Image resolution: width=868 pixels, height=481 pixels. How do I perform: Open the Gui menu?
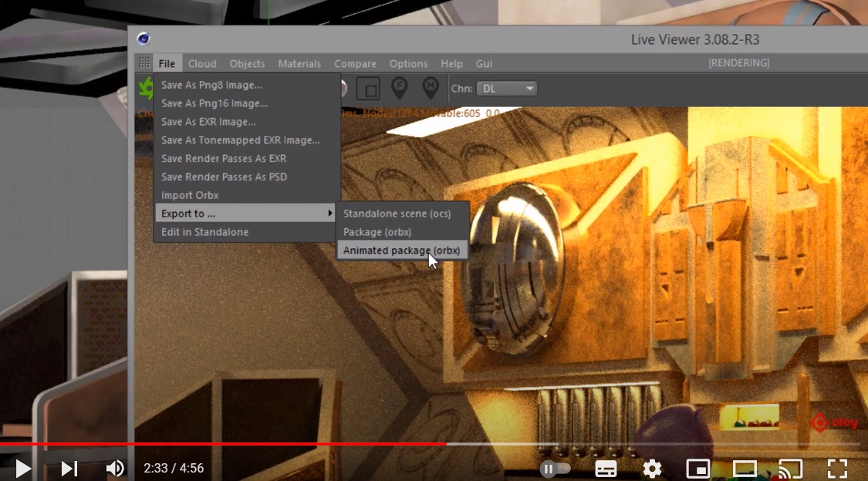(x=484, y=63)
